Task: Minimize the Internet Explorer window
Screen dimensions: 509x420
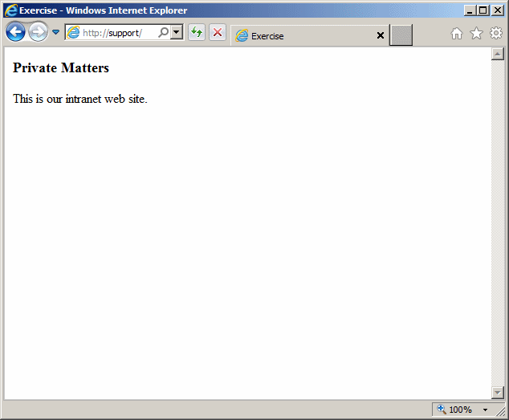Action: pyautogui.click(x=470, y=10)
